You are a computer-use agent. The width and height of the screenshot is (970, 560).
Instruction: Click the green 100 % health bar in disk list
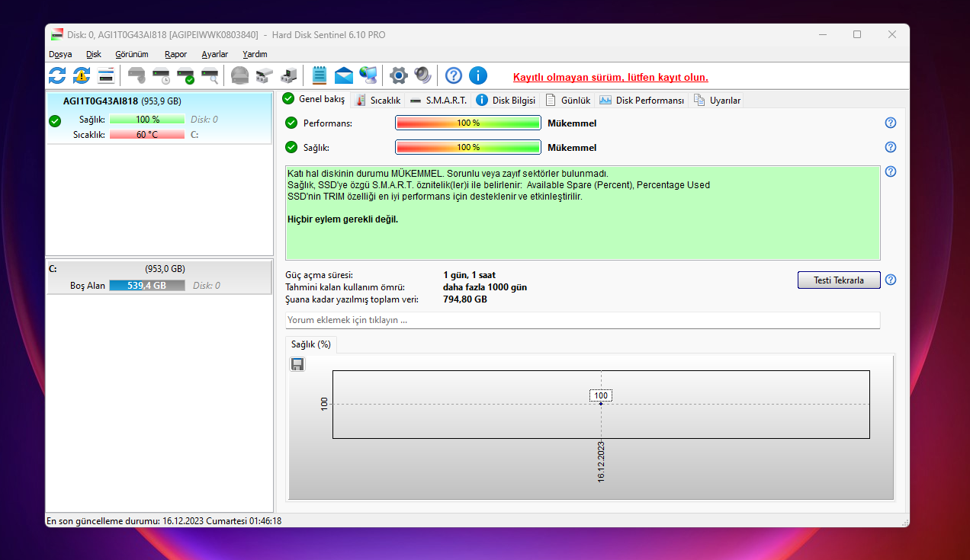point(147,119)
